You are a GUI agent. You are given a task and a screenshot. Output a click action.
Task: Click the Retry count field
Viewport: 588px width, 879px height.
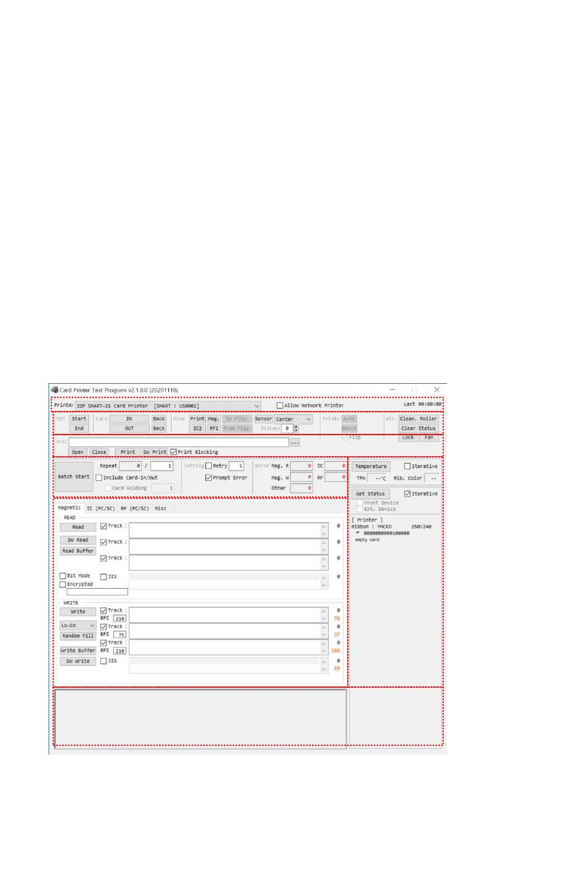(236, 466)
